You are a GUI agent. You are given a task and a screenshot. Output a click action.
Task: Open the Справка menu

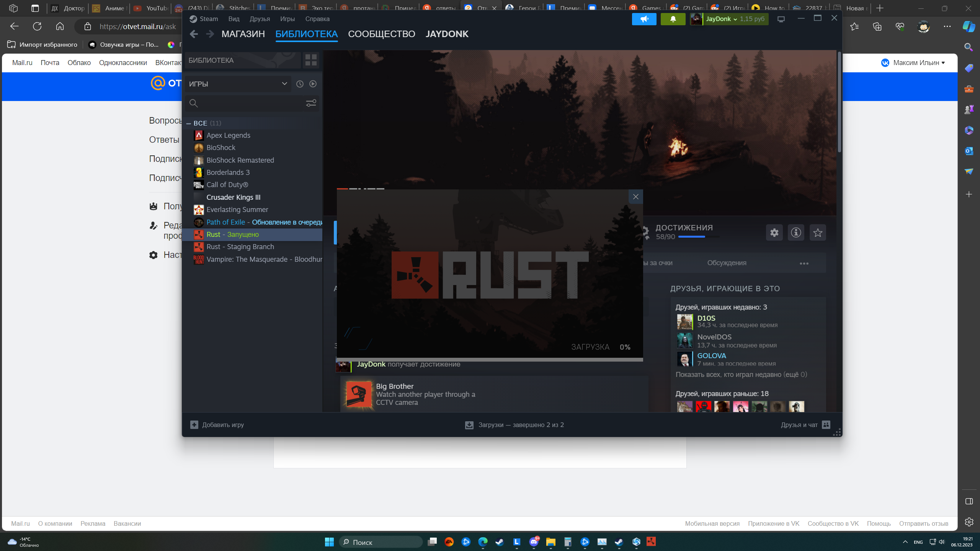click(317, 19)
